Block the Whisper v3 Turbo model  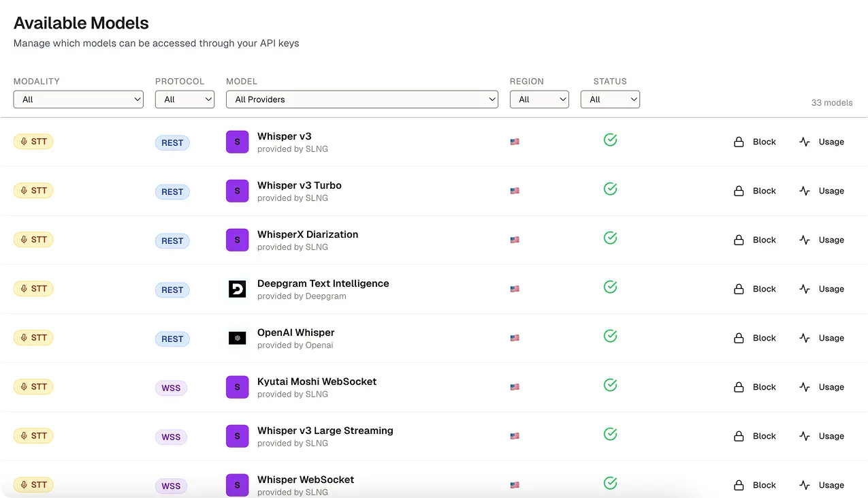[755, 191]
